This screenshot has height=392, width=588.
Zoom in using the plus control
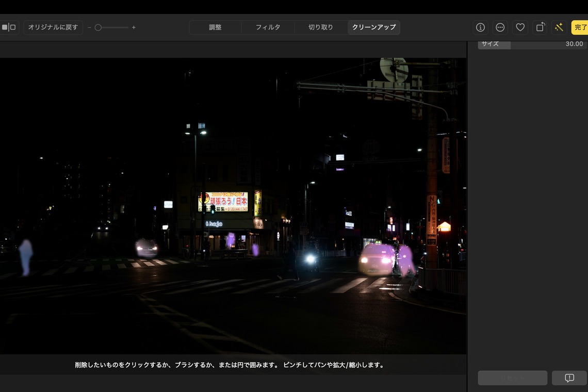coord(134,27)
